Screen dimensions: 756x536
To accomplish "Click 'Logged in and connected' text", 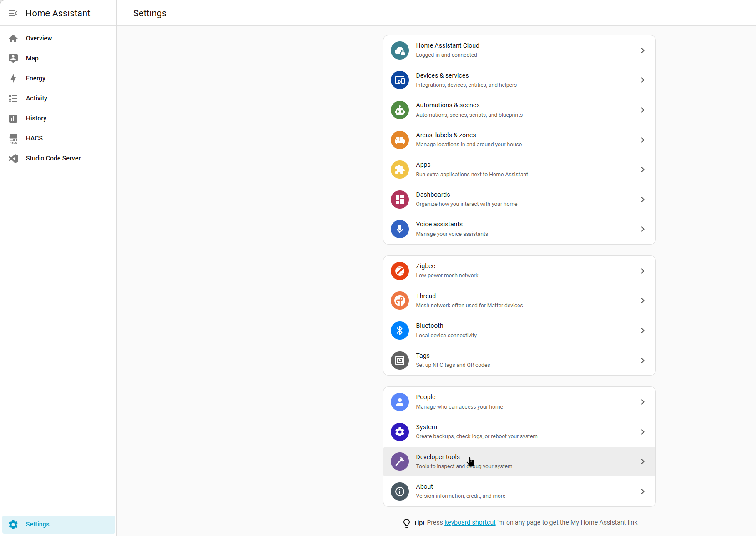I will tap(446, 55).
